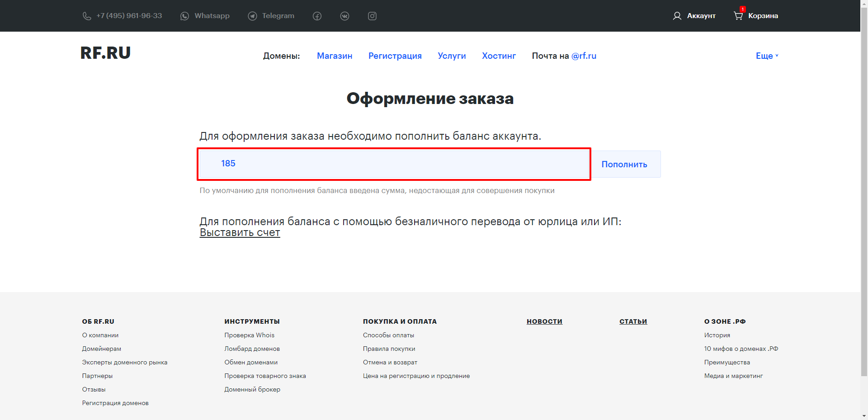
Task: Click the balance amount input field
Action: click(394, 164)
